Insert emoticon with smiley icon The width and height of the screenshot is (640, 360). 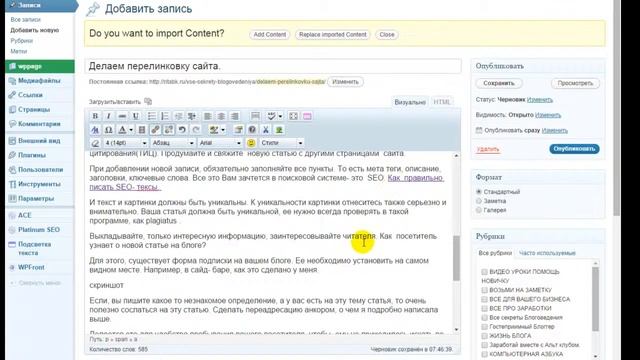point(251,143)
